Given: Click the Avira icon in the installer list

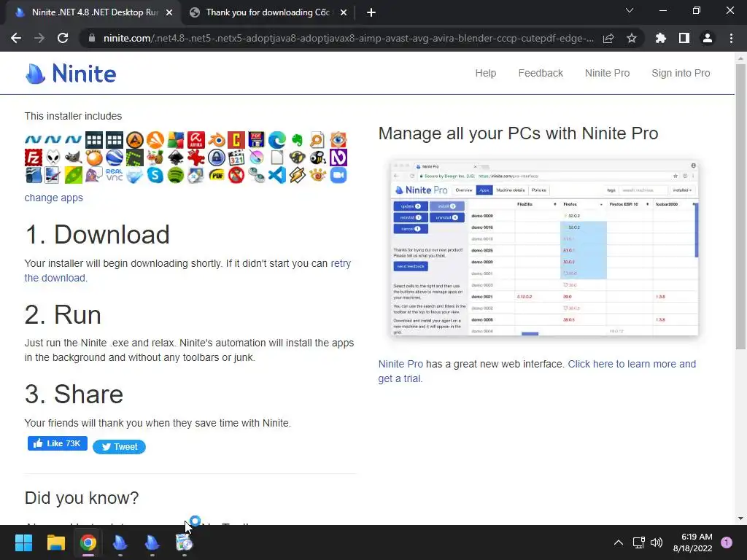Looking at the screenshot, I should 196,140.
